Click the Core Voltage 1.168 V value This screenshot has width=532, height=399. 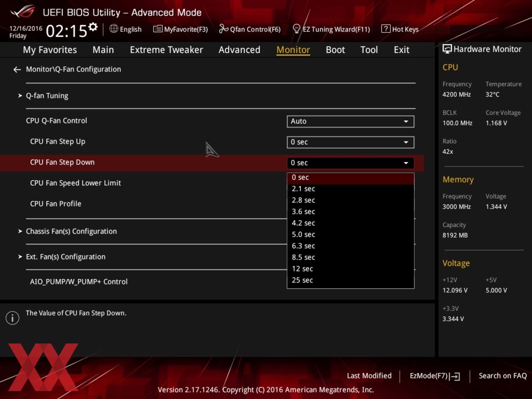coord(496,123)
